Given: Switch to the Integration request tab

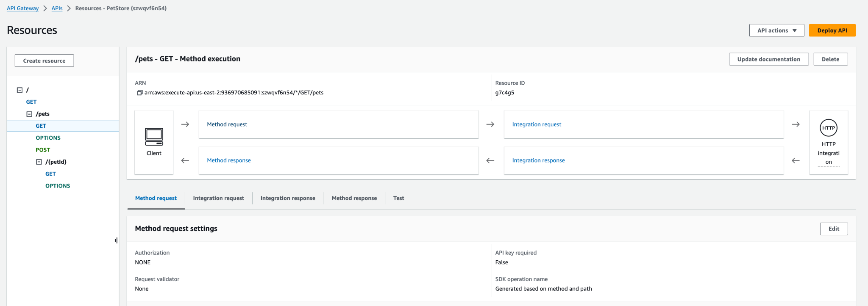Looking at the screenshot, I should pyautogui.click(x=218, y=198).
